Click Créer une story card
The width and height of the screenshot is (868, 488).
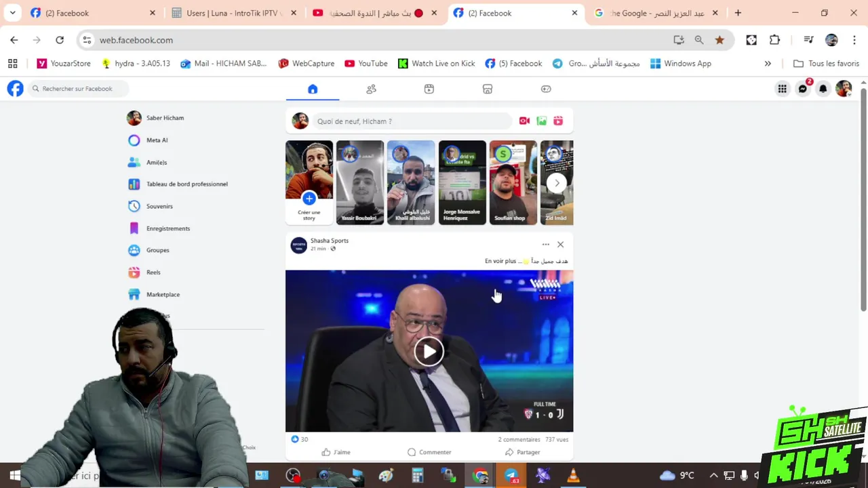click(309, 182)
